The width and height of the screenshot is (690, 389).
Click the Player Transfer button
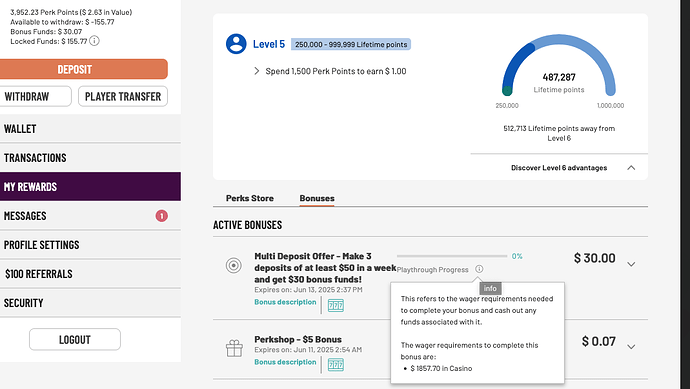pos(123,96)
